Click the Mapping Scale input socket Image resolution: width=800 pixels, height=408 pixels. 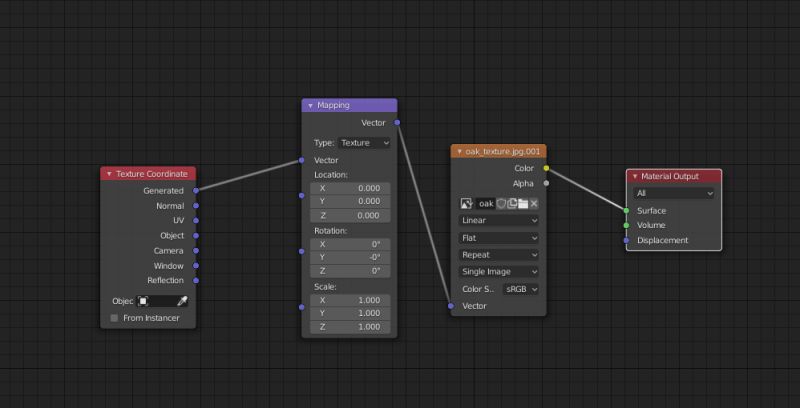coord(302,307)
